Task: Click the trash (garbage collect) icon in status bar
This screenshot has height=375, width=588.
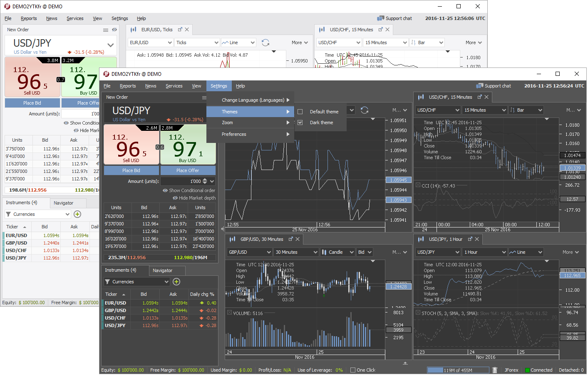Action: pyautogui.click(x=495, y=370)
